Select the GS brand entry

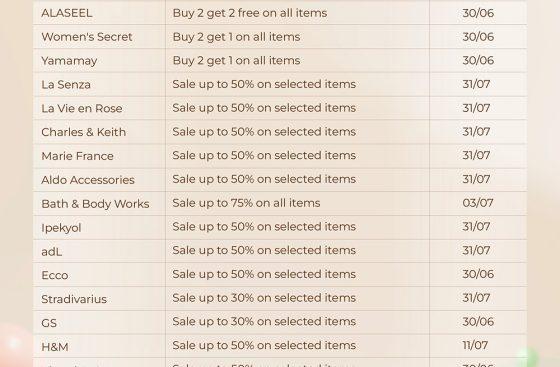pyautogui.click(x=49, y=323)
